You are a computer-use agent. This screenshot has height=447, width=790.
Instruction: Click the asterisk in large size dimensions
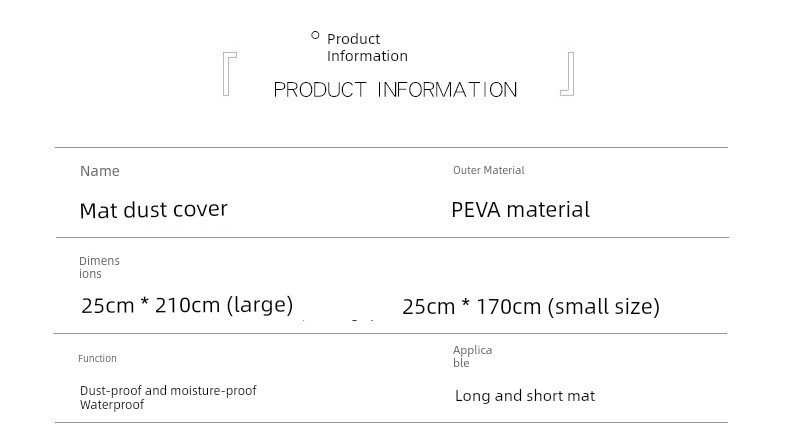click(145, 303)
